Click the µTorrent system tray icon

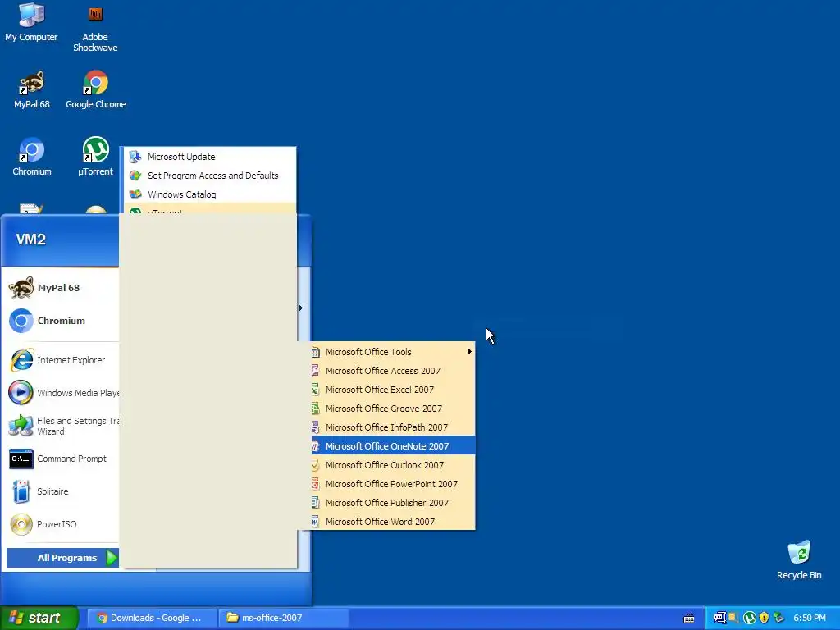[x=750, y=619]
